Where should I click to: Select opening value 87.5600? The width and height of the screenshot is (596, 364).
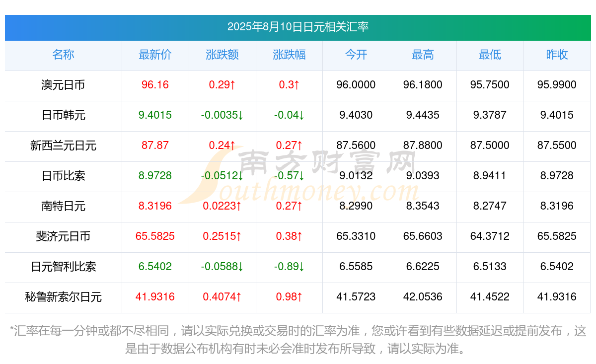coord(356,146)
